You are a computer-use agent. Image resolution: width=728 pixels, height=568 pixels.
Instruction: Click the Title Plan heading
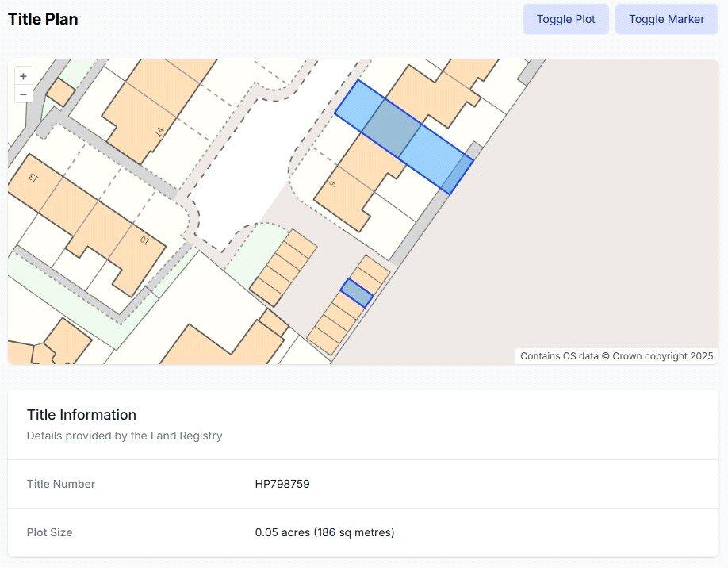(43, 19)
